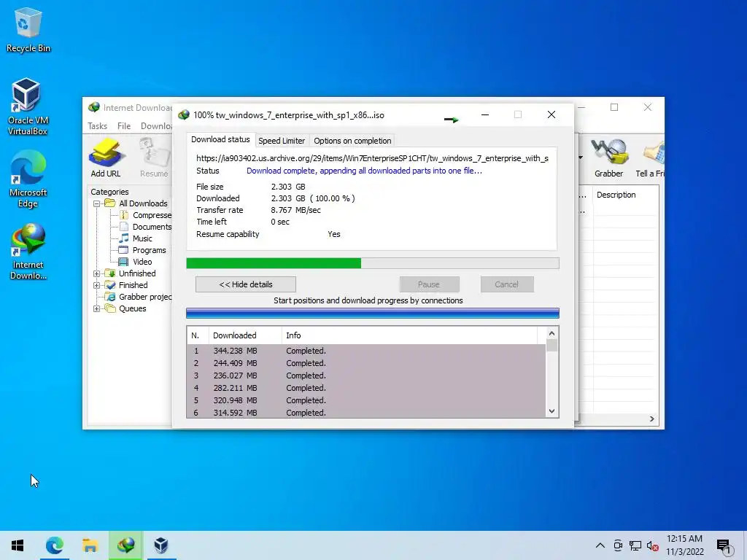Viewport: 747px width, 560px height.
Task: Click the muted volume tray icon
Action: coord(653,545)
